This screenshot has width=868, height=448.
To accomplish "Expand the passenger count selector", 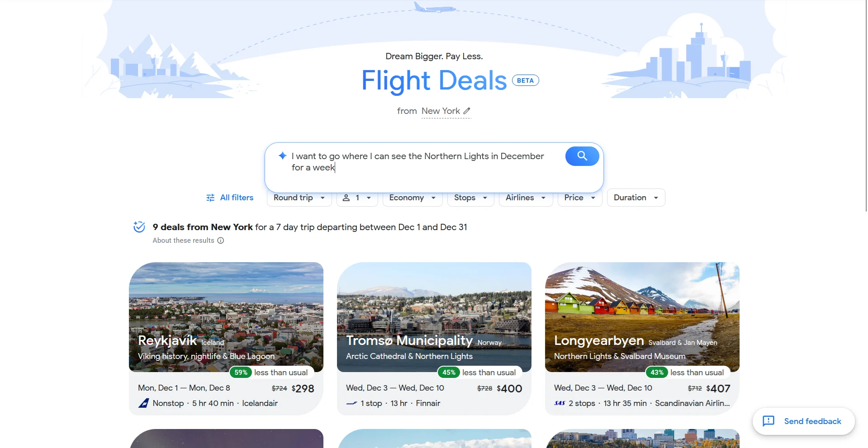I will click(357, 198).
